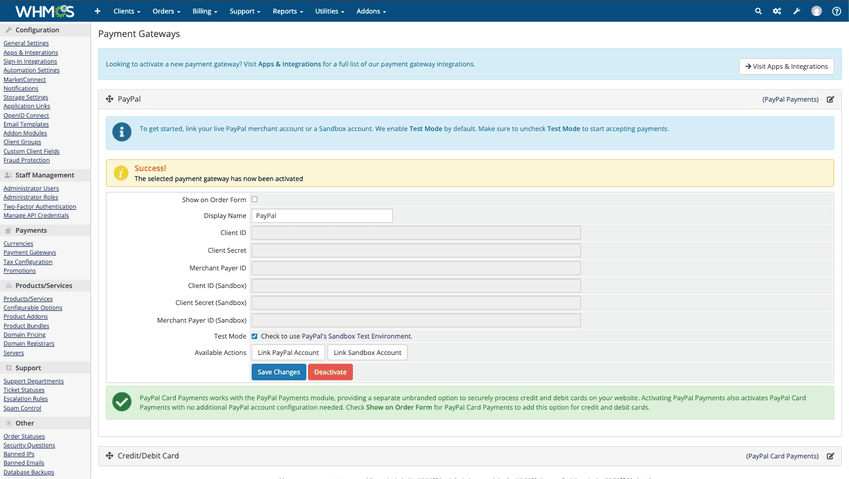Select Fraud Protection in sidebar

pyautogui.click(x=26, y=160)
